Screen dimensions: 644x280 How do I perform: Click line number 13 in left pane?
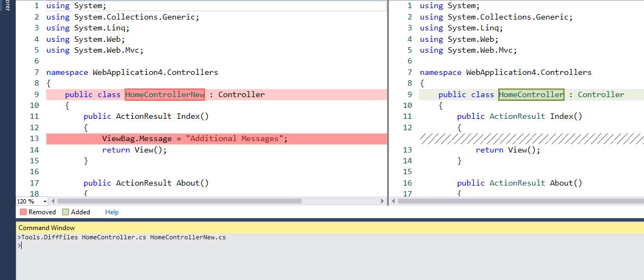point(34,138)
